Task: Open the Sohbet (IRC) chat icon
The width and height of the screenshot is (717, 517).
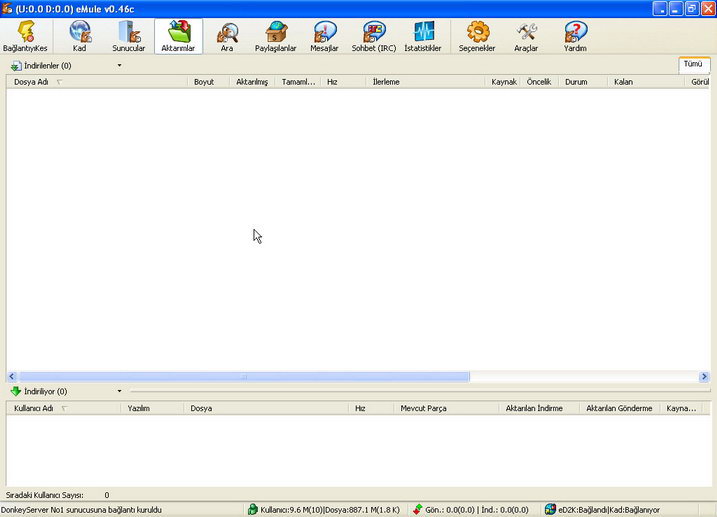Action: (374, 36)
